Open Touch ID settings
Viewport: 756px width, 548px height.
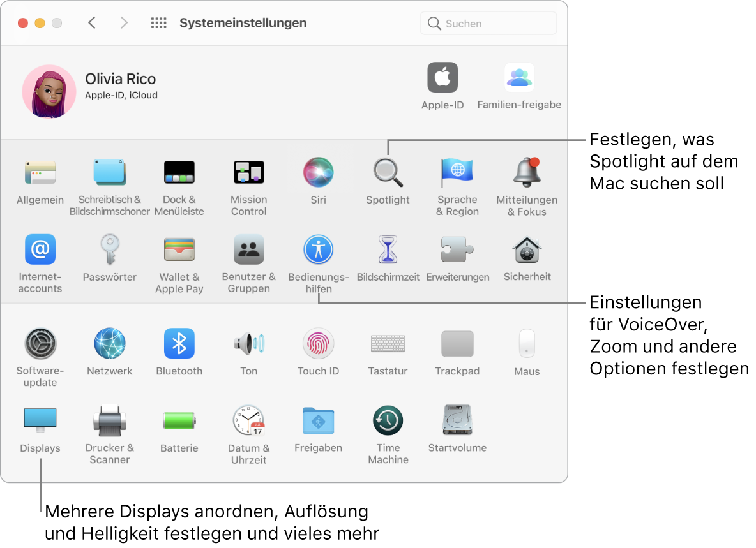click(318, 343)
